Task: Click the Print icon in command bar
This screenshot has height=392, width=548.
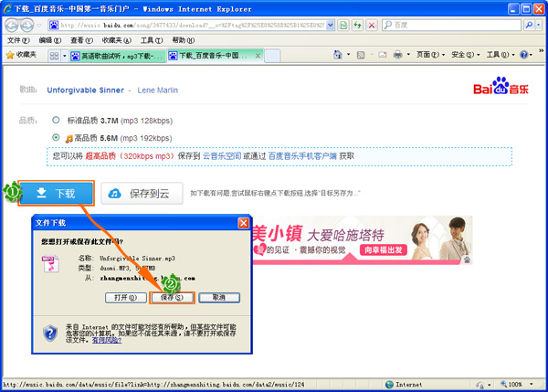Action: pos(397,55)
